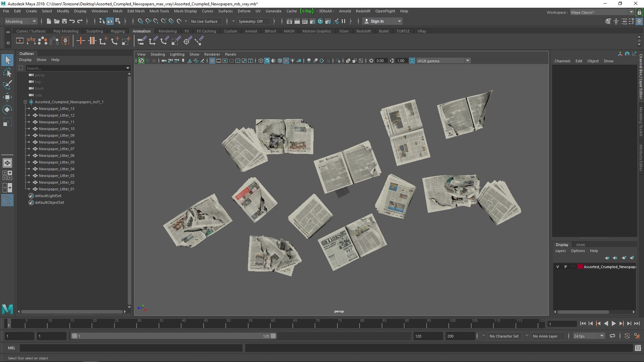Toggle use all lights in viewport
Viewport: 644px width, 362px height.
tap(292, 61)
